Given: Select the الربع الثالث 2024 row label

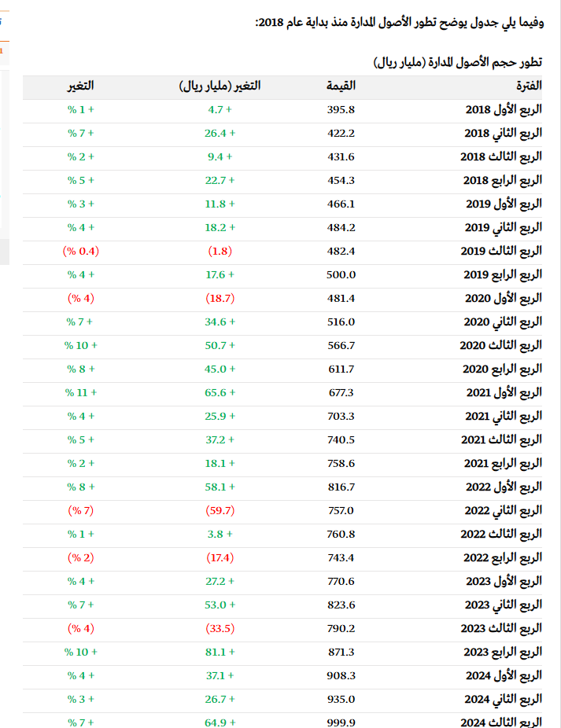Looking at the screenshot, I should [502, 722].
